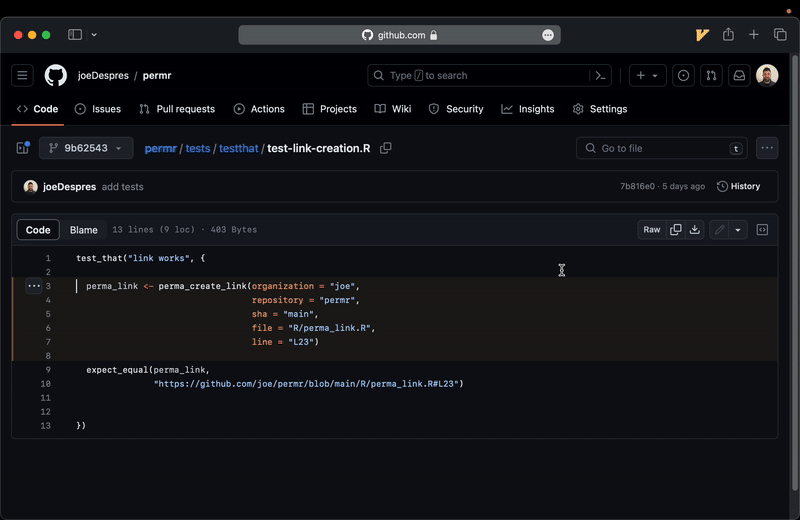Screen dimensions: 800x520
Task: Open a new Safari tab
Action: coord(754,35)
